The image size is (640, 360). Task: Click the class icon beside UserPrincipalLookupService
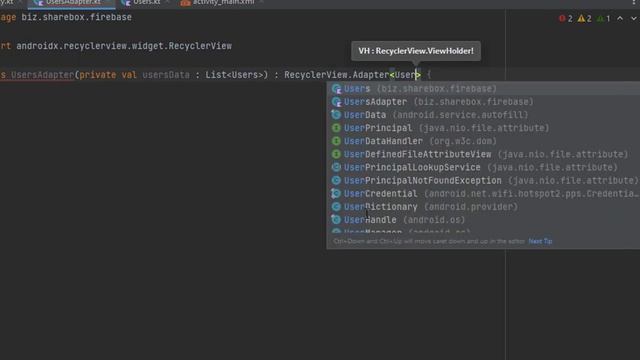[x=336, y=167]
